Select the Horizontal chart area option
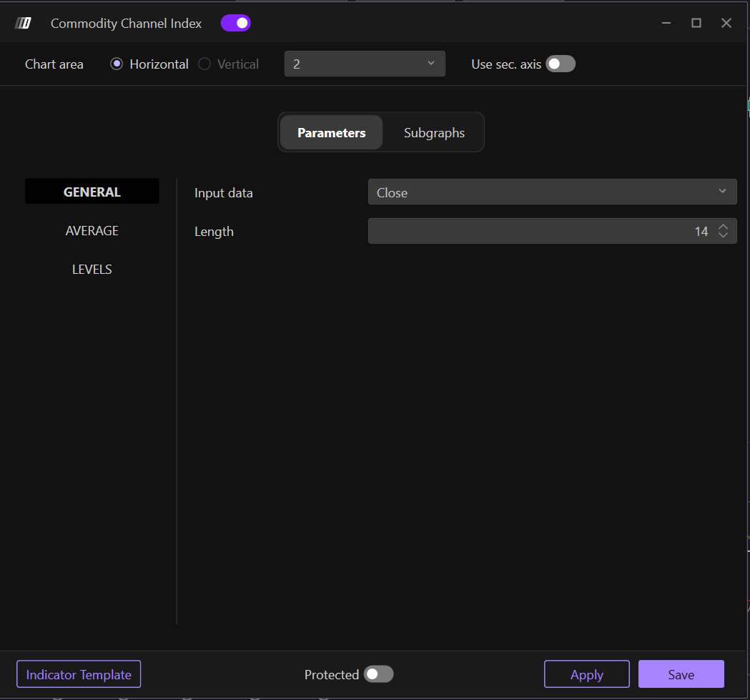This screenshot has width=750, height=700. click(117, 64)
